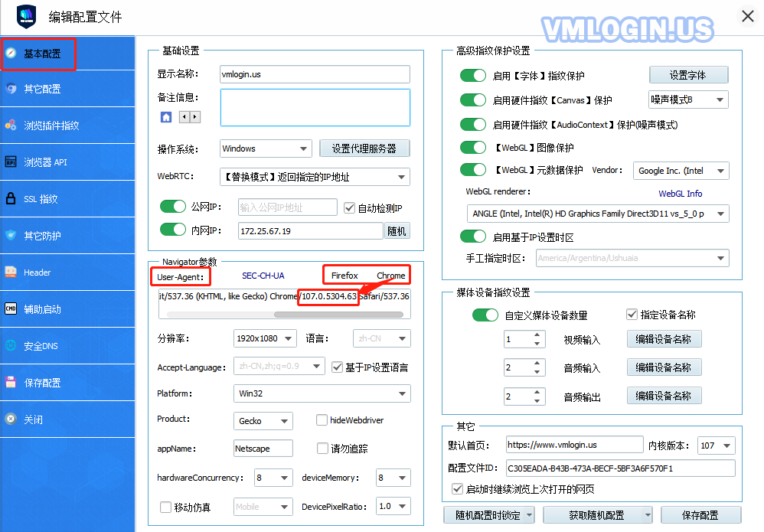Open the 其它配置 section
This screenshot has height=532, width=764.
coord(67,89)
